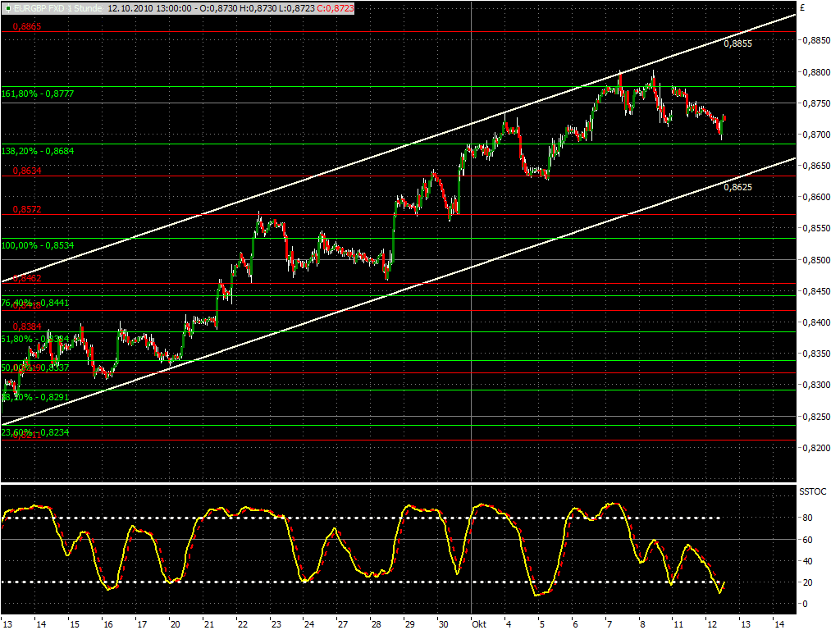This screenshot has height=630, width=840.
Task: Click the red '0,8384' level label
Action: tap(27, 326)
